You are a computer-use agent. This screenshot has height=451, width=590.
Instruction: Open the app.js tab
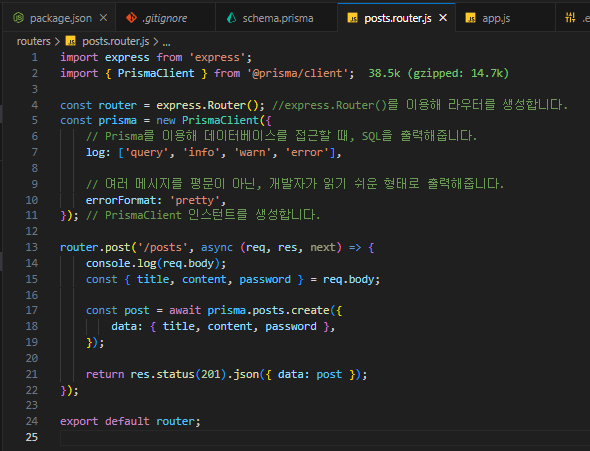tap(505, 18)
